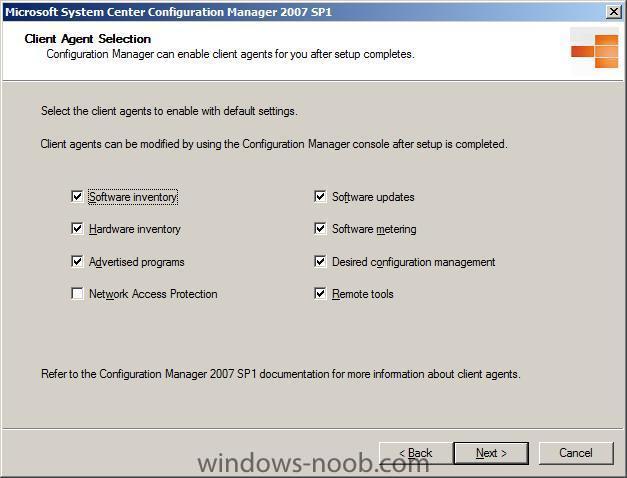Viewport: 627px width, 478px height.
Task: Click the windows-noob.com watermark
Action: (313, 463)
